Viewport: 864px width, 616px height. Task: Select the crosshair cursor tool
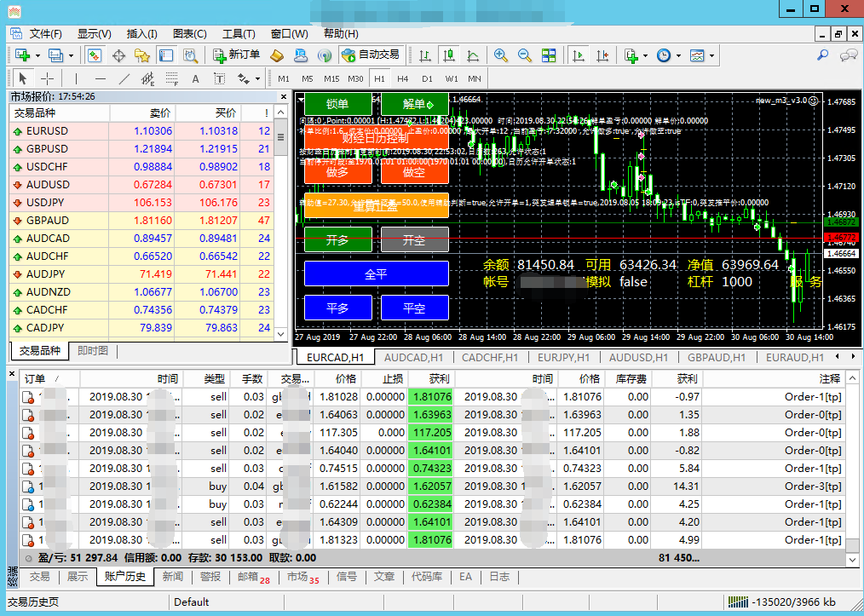click(x=48, y=79)
